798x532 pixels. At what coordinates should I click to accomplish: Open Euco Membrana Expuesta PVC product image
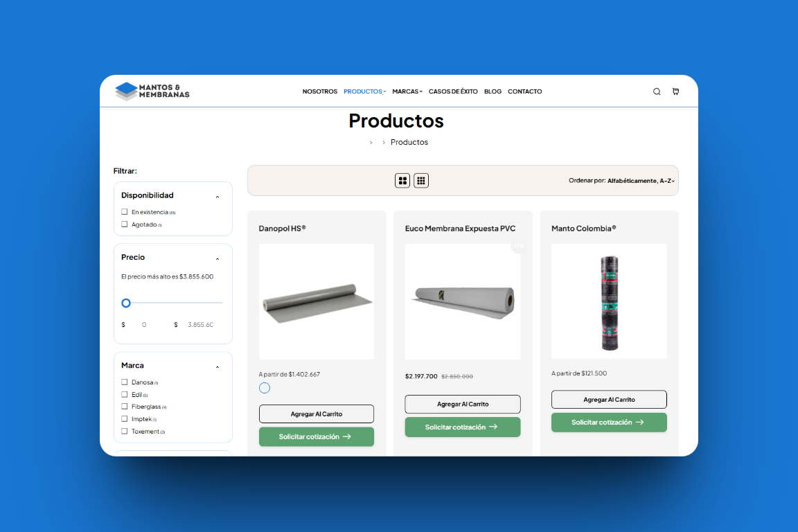[x=463, y=301]
